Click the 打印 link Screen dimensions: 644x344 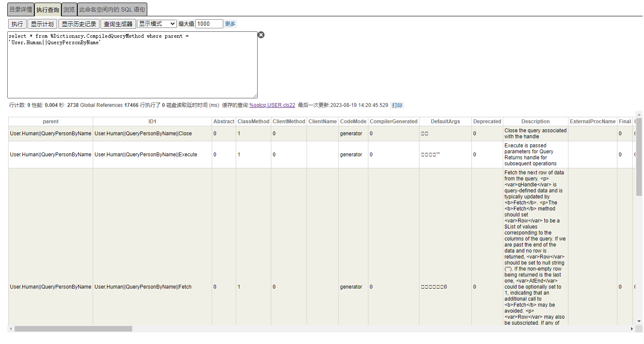tap(397, 105)
